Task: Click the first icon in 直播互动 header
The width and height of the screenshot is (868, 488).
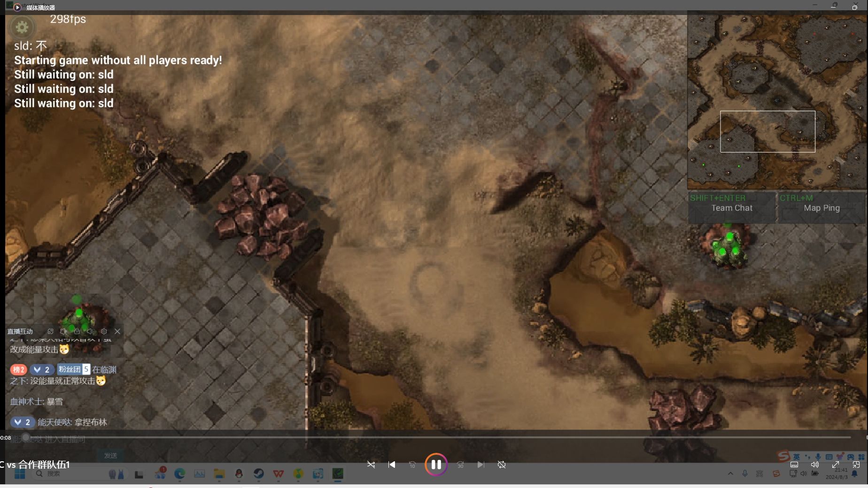Action: [50, 331]
